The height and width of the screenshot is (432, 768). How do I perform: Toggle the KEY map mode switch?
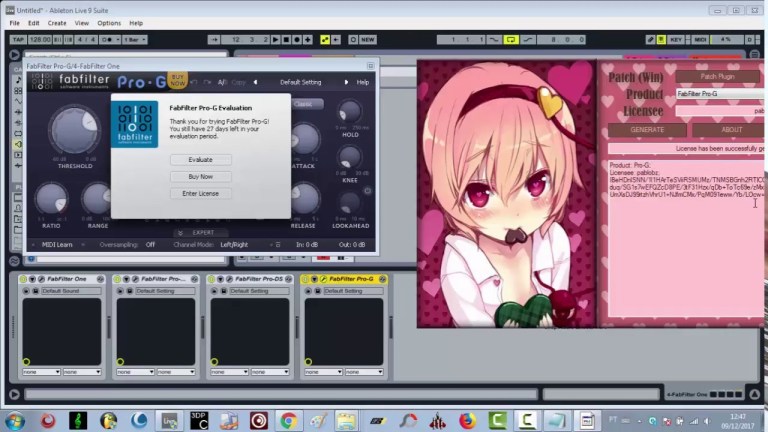pyautogui.click(x=676, y=40)
